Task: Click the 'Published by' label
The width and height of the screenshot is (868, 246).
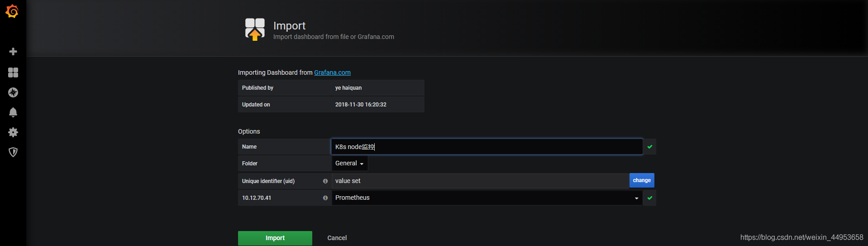Action: click(258, 88)
